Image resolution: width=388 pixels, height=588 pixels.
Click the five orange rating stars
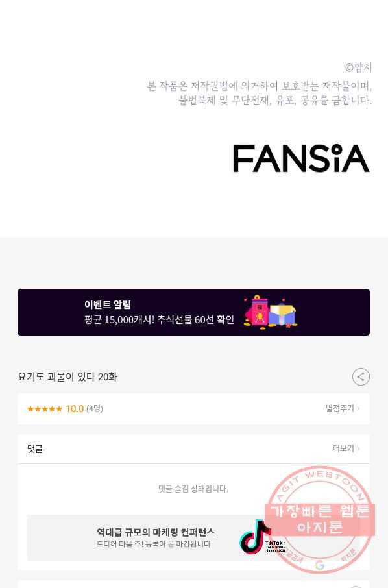coord(45,409)
